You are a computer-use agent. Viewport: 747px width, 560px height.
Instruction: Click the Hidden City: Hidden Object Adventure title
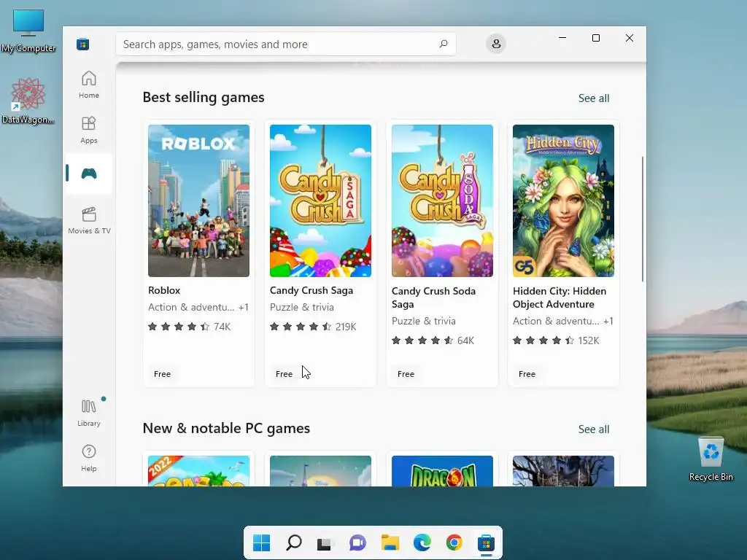click(x=560, y=297)
